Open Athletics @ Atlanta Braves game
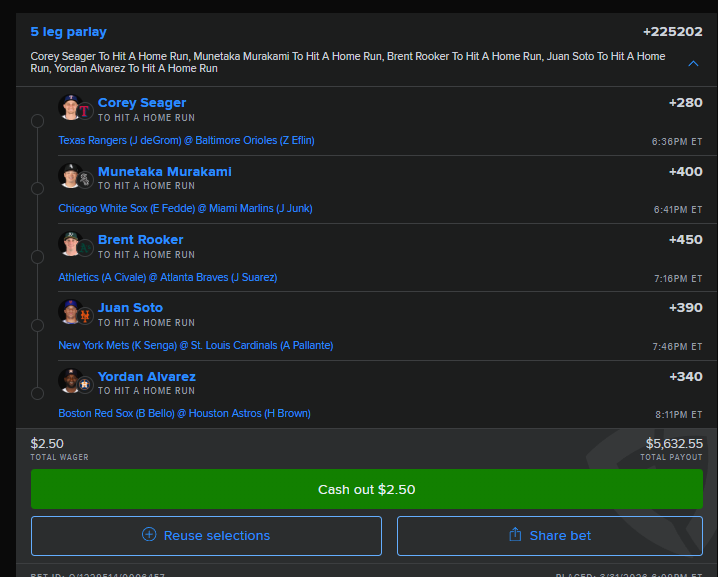This screenshot has width=718, height=577. [168, 277]
